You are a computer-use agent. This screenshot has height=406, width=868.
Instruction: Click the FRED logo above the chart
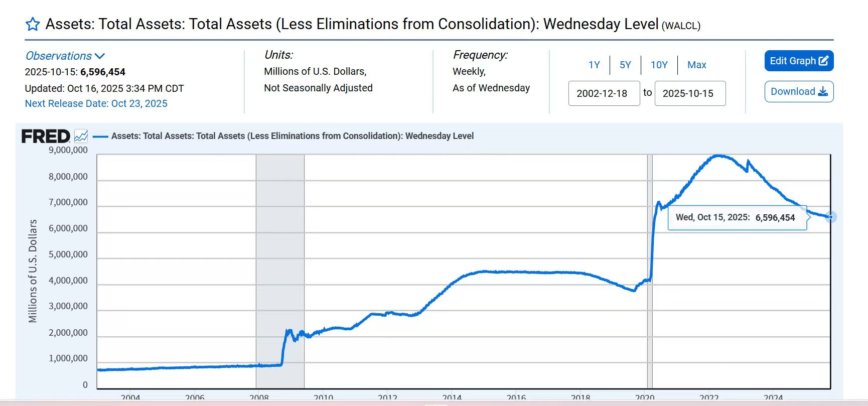pyautogui.click(x=46, y=137)
